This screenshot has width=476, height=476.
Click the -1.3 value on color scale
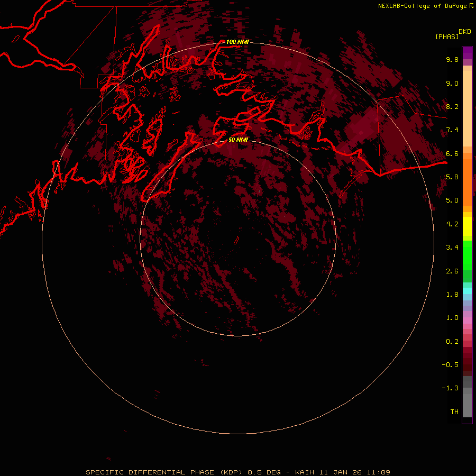click(450, 388)
